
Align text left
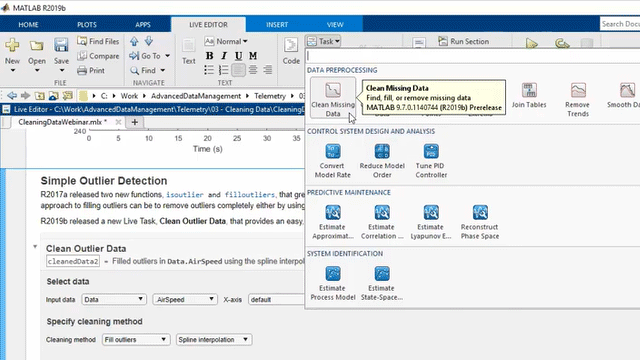point(238,70)
